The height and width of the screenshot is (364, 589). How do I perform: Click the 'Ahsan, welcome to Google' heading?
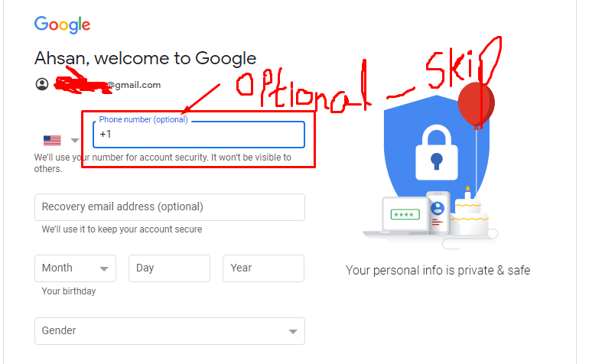point(145,59)
